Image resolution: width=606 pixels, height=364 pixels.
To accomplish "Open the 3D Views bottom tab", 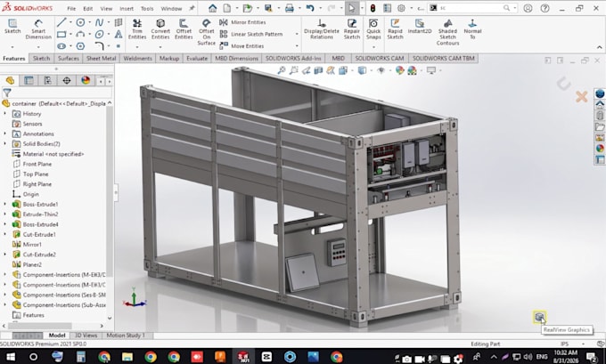I will tap(86, 336).
